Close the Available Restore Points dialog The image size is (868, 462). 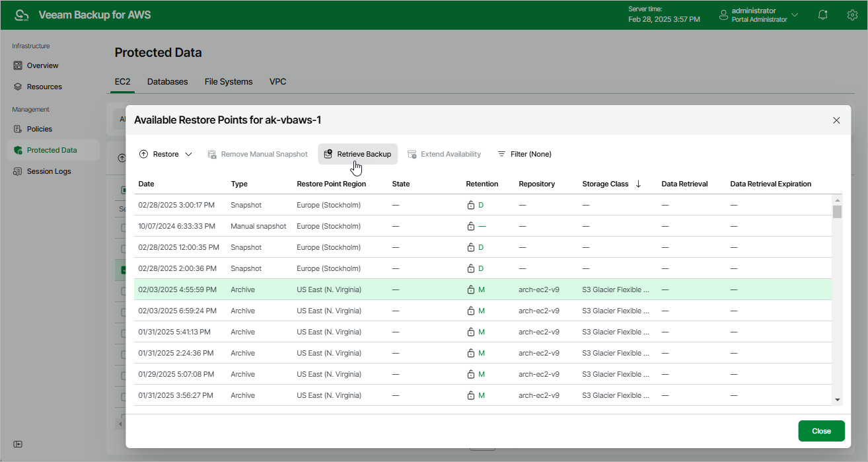point(836,120)
